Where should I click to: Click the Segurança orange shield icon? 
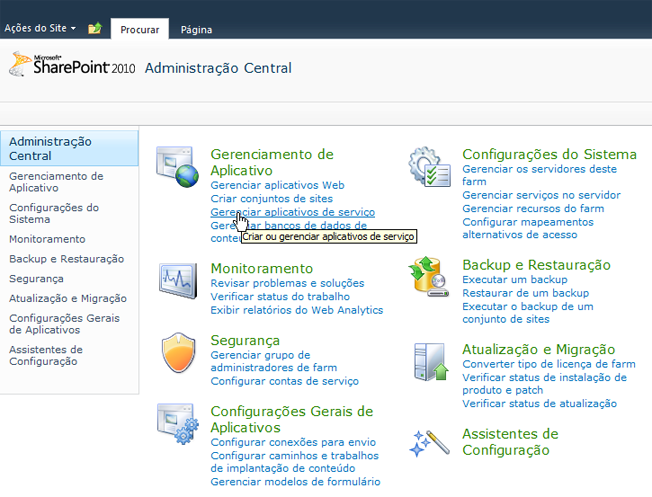178,353
